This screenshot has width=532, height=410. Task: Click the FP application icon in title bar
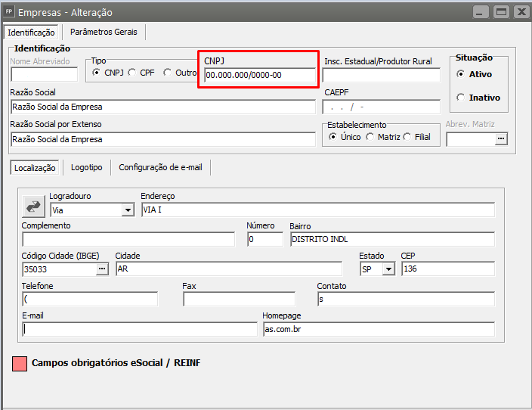click(x=9, y=12)
